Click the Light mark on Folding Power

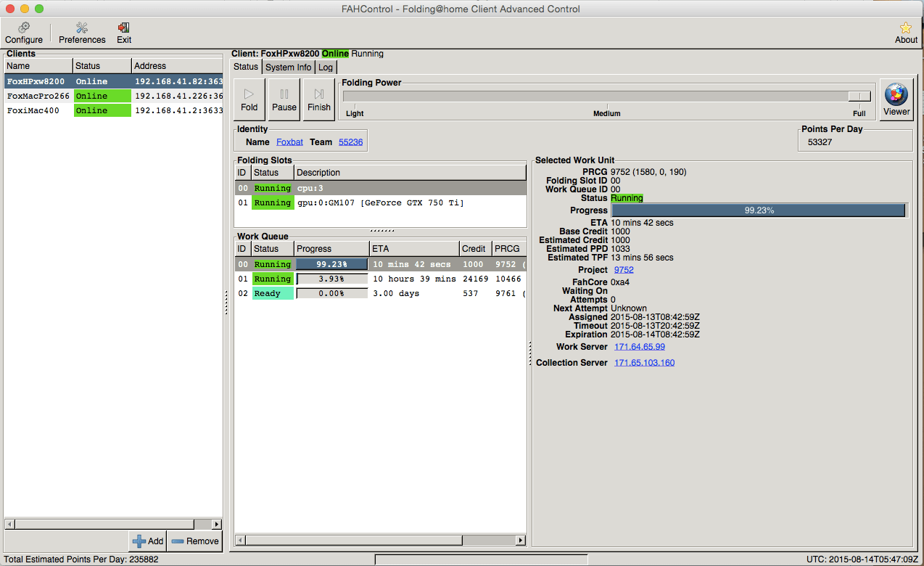coord(355,113)
